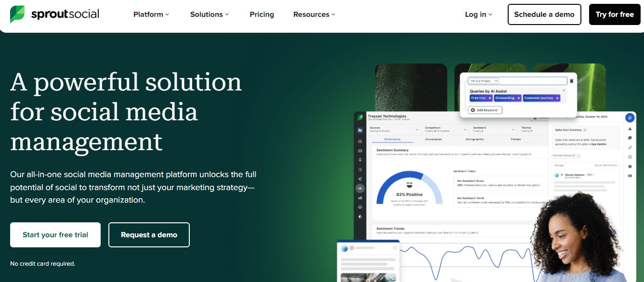Click the question mark help icon
The width and height of the screenshot is (644, 282).
[630, 167]
